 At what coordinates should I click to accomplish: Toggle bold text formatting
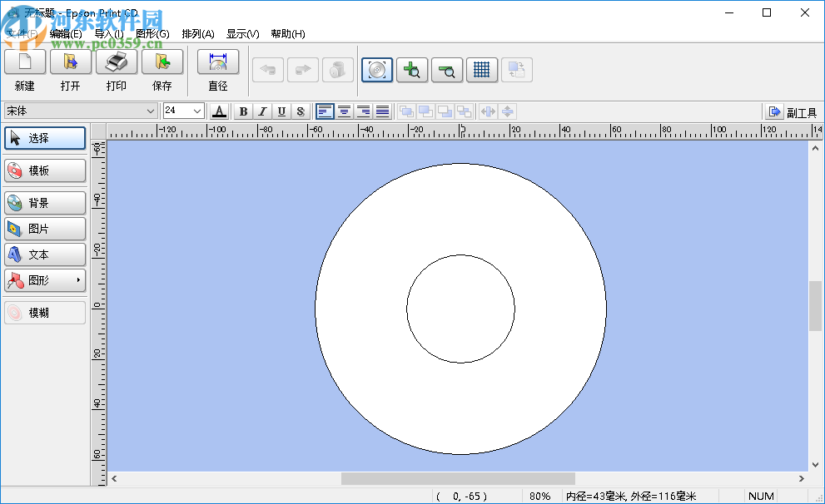242,111
